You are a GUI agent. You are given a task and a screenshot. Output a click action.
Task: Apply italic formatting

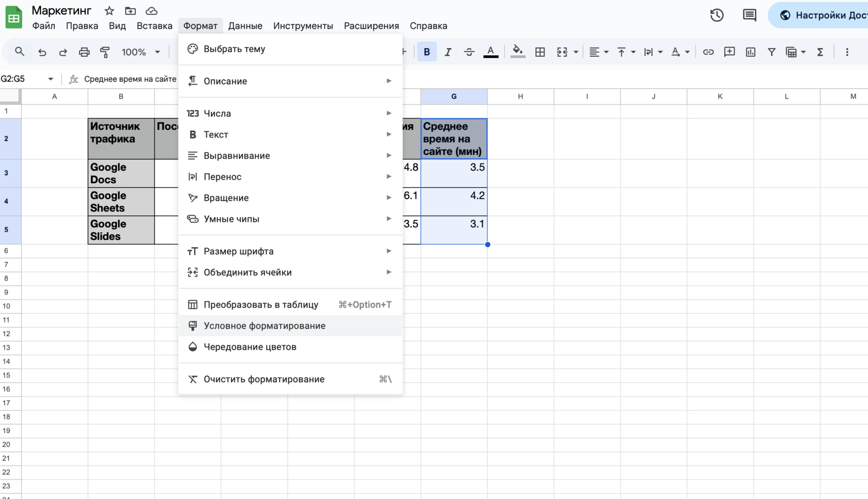tap(448, 52)
